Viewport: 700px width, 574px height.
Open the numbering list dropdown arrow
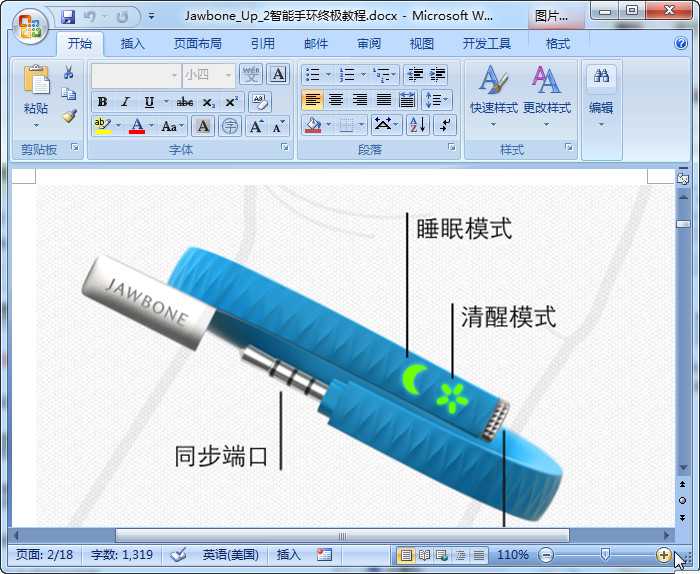(x=363, y=75)
